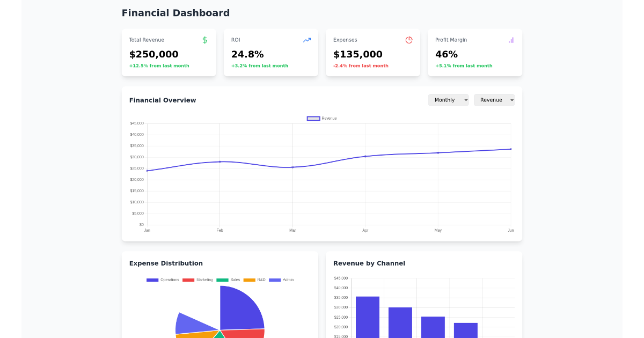
Task: Toggle Admin legend item in pie chart
Action: click(x=281, y=280)
